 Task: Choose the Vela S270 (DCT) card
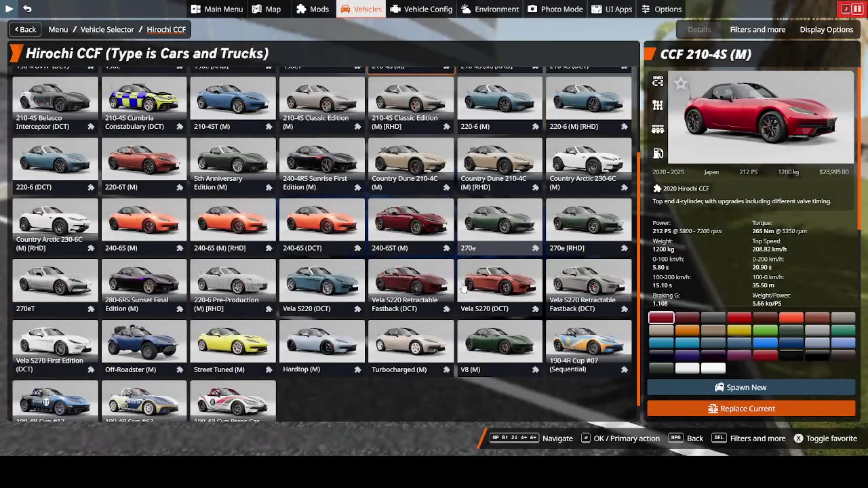[x=499, y=286]
